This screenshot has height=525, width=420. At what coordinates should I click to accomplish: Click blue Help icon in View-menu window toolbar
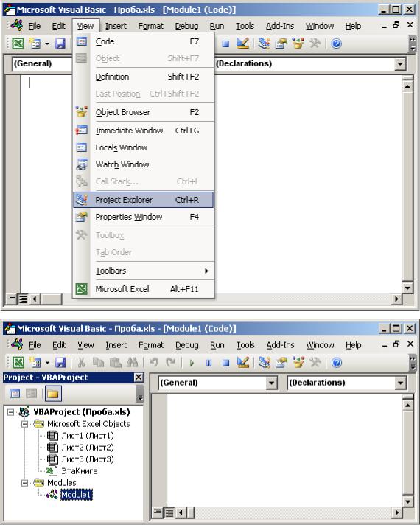(336, 44)
